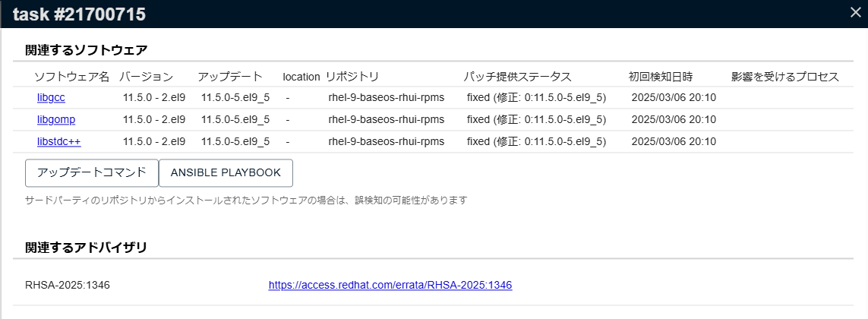Click the バージョン column header

click(x=147, y=77)
